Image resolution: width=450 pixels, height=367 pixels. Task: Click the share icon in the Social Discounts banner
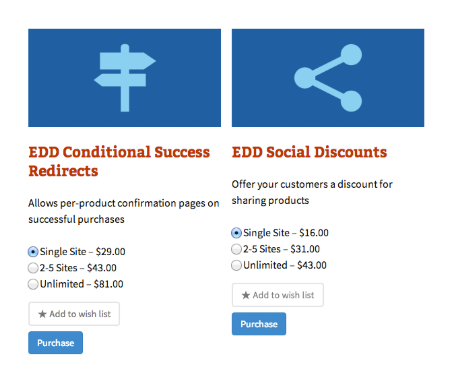point(328,78)
